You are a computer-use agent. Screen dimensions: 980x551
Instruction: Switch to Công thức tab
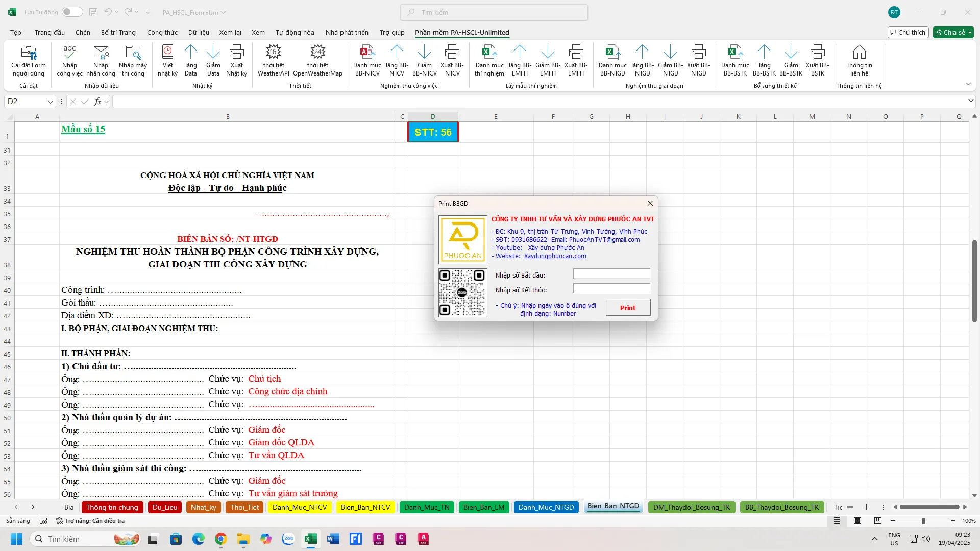[x=162, y=32]
